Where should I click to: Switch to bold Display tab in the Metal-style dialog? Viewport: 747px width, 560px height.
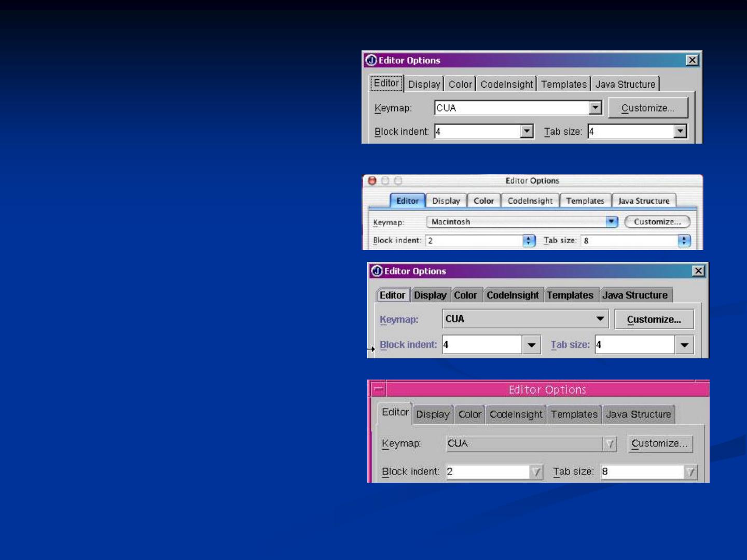(430, 295)
